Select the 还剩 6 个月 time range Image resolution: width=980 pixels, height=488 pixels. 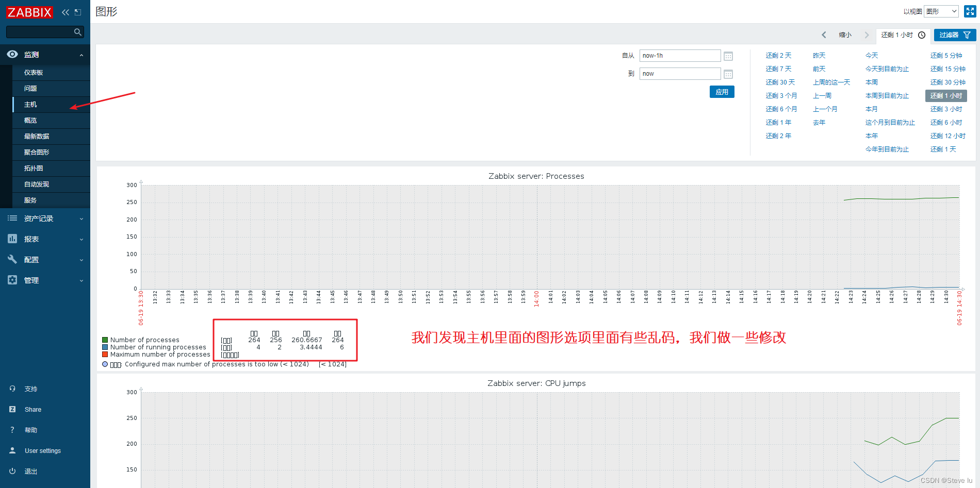781,109
